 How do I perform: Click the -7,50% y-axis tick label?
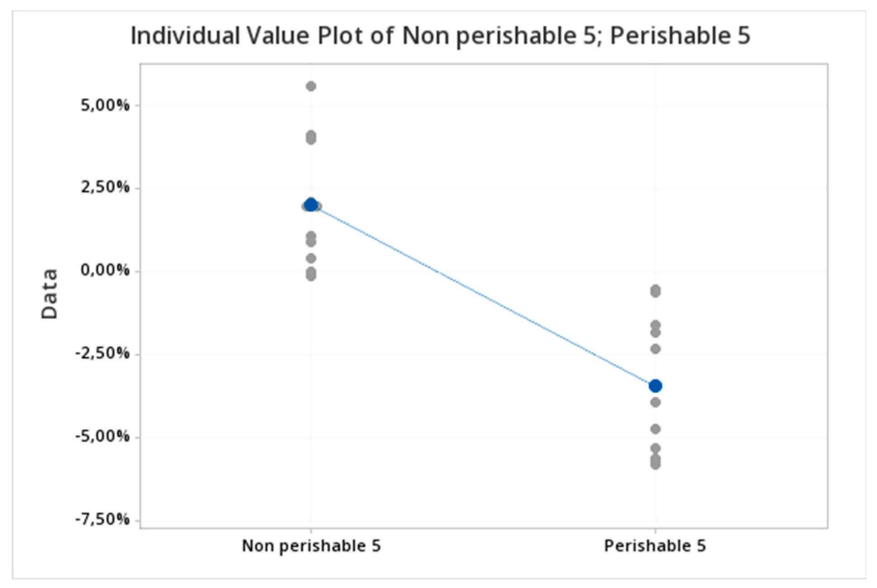102,520
